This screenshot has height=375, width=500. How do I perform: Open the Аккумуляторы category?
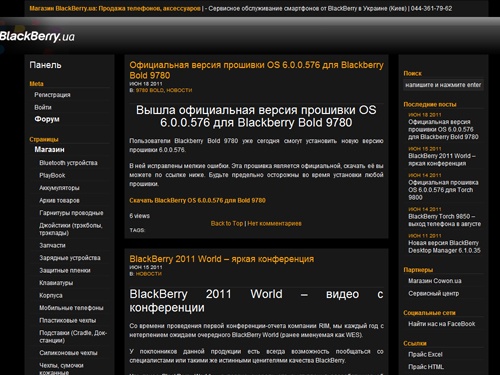tap(59, 188)
